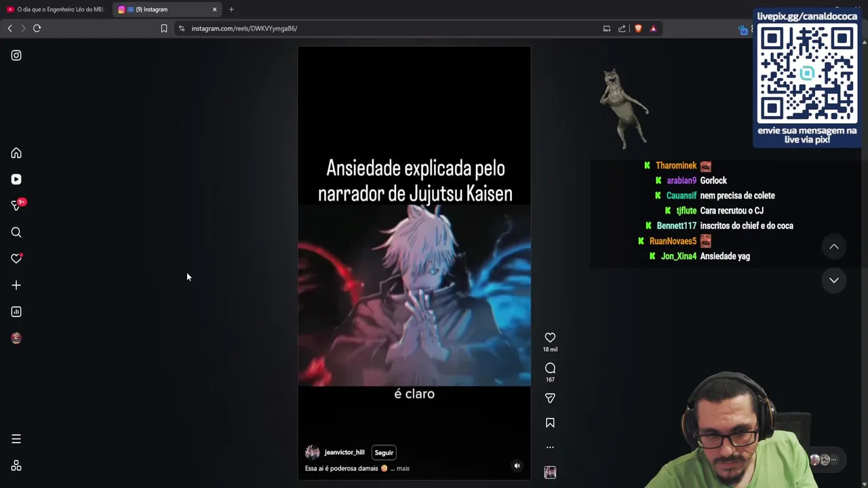868x488 pixels.
Task: Switch to the YouTube 'O dia que o Engenheiro' tab
Action: (56, 9)
